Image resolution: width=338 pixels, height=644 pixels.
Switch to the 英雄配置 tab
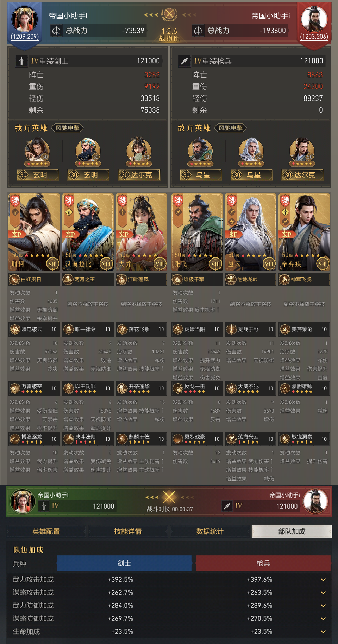pos(46,531)
